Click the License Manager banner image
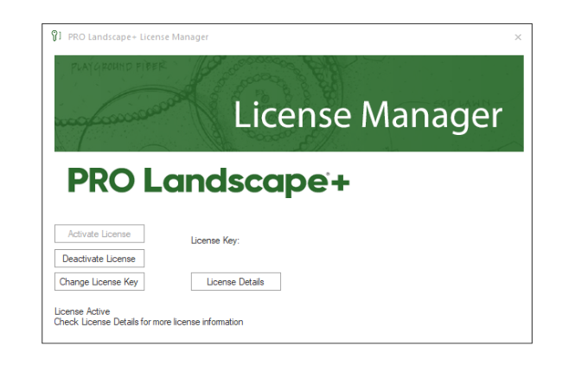The image size is (588, 372). 289,104
